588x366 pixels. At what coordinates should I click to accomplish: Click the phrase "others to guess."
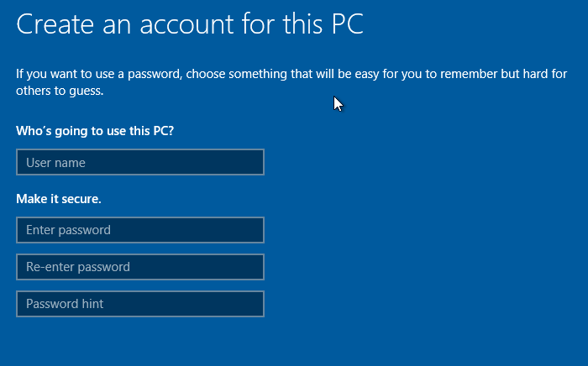coord(60,91)
